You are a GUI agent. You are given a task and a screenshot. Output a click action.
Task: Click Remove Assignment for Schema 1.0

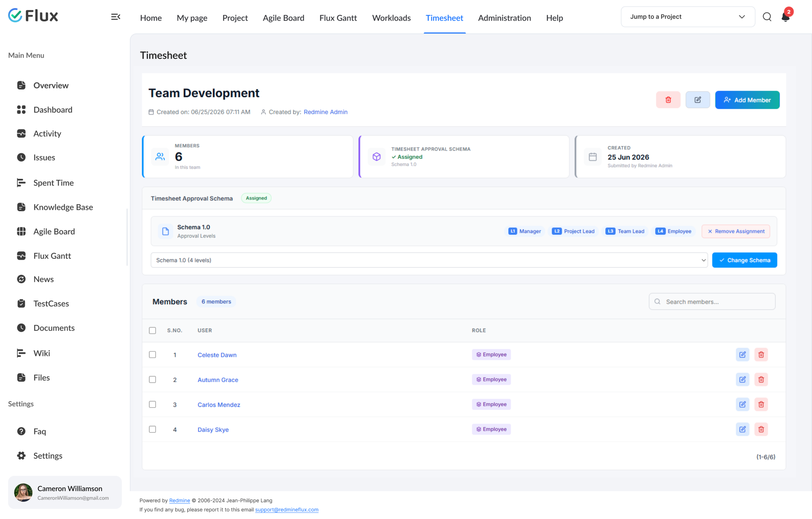tap(736, 231)
